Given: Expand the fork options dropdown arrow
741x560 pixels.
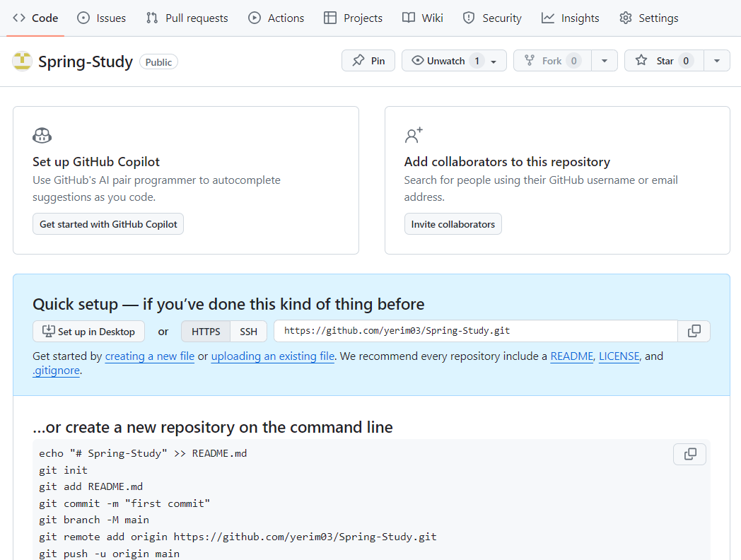Looking at the screenshot, I should (605, 61).
